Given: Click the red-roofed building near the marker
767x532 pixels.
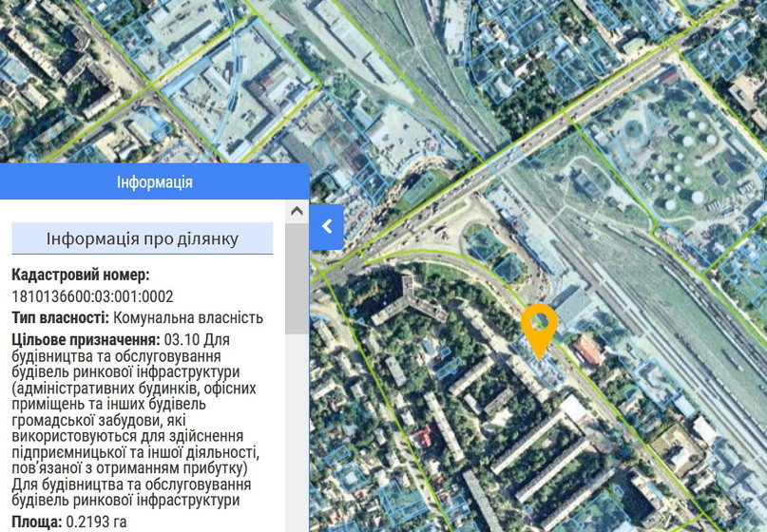Looking at the screenshot, I should (587, 351).
